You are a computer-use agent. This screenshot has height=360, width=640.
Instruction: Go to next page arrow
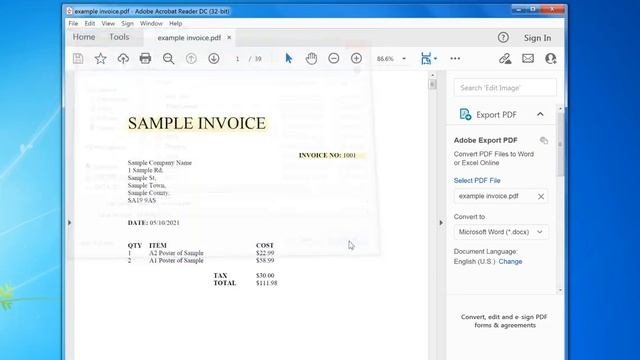pyautogui.click(x=213, y=58)
